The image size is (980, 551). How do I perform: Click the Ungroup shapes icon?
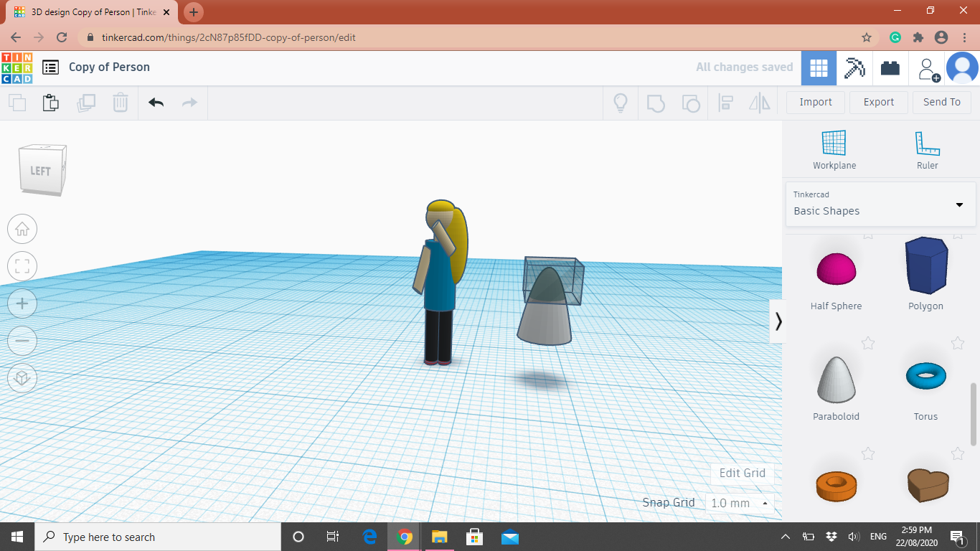tap(690, 103)
